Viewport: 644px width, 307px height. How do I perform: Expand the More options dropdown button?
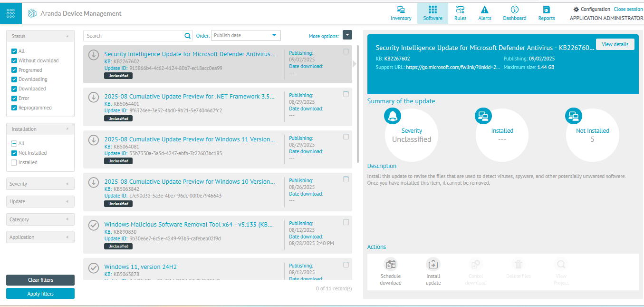tap(347, 35)
